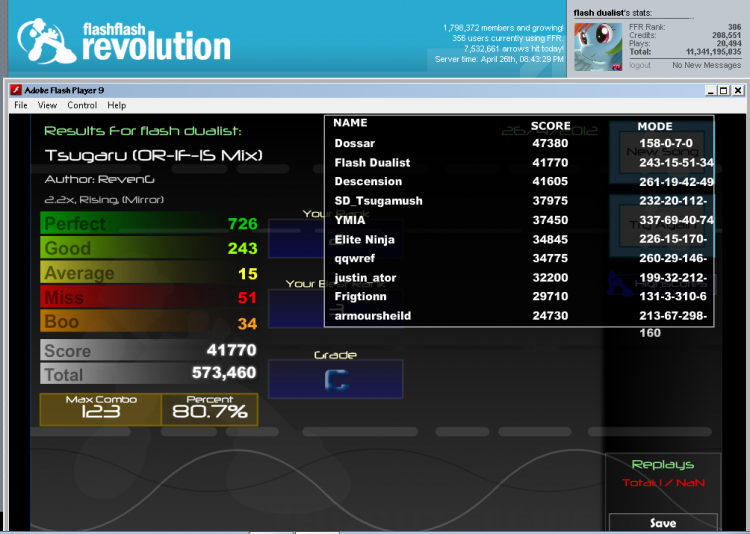Select Elite Ninja in the highscore list
The width and height of the screenshot is (750, 534).
coord(364,239)
